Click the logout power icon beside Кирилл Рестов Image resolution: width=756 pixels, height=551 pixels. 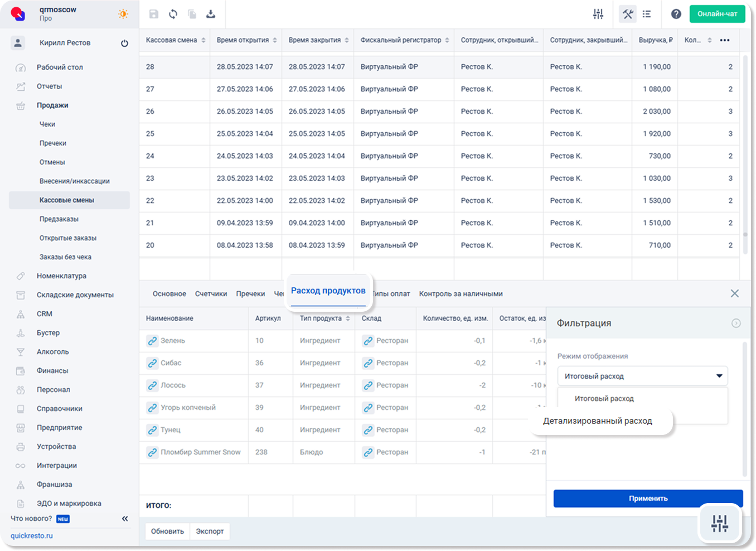[124, 43]
